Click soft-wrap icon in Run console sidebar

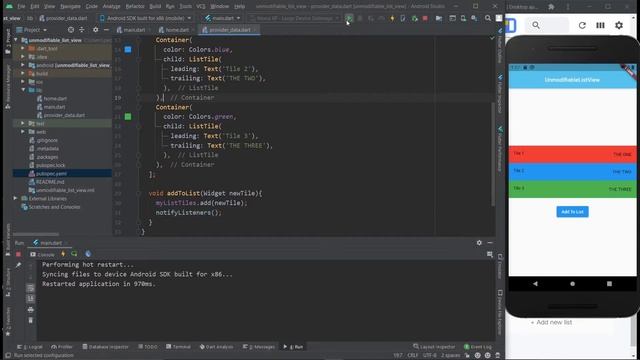pos(31,288)
